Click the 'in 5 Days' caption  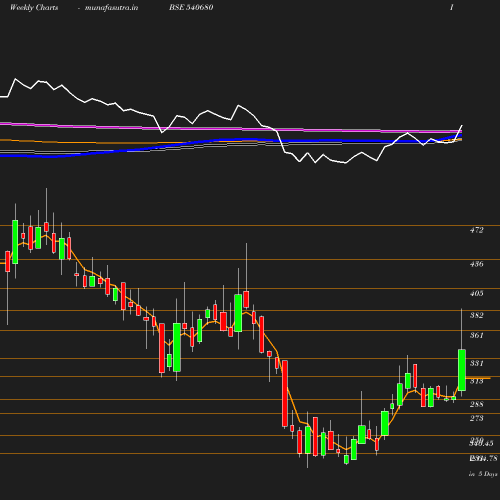tap(483, 474)
